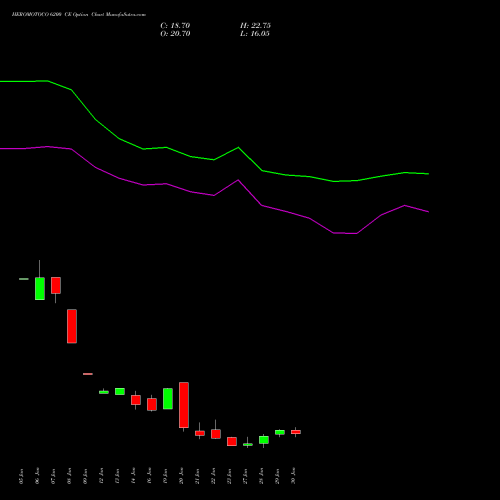Click the 05 Jan date axis label
This screenshot has height=500, width=500.
[22, 476]
